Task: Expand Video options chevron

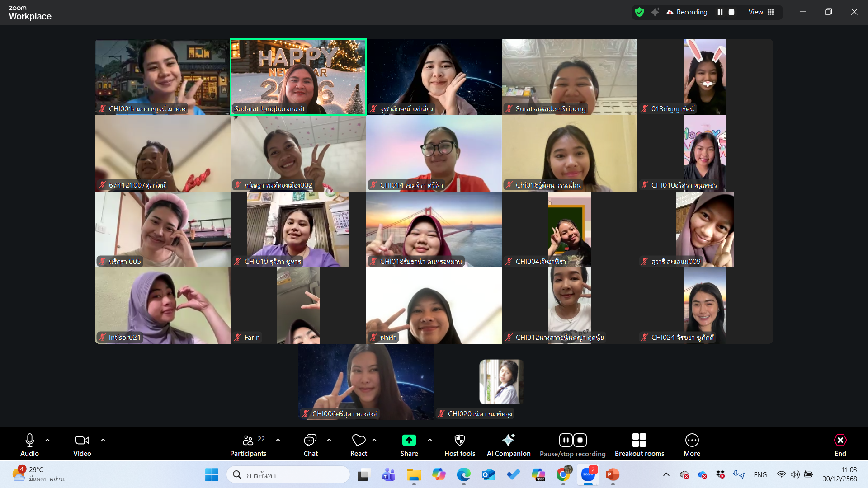Action: click(x=103, y=440)
